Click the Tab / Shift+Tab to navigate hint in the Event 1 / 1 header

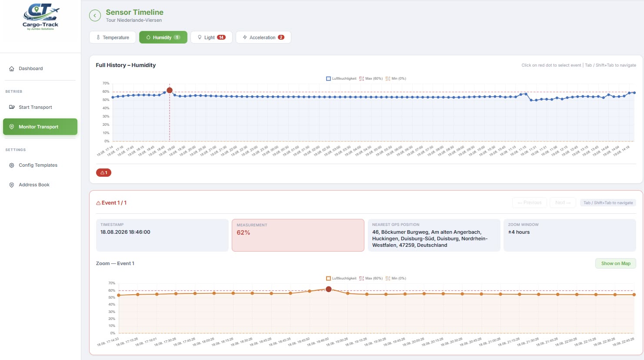608,203
